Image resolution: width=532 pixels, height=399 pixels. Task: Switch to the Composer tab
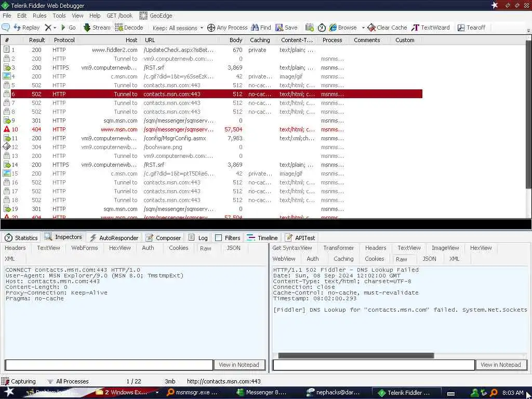[x=163, y=238]
